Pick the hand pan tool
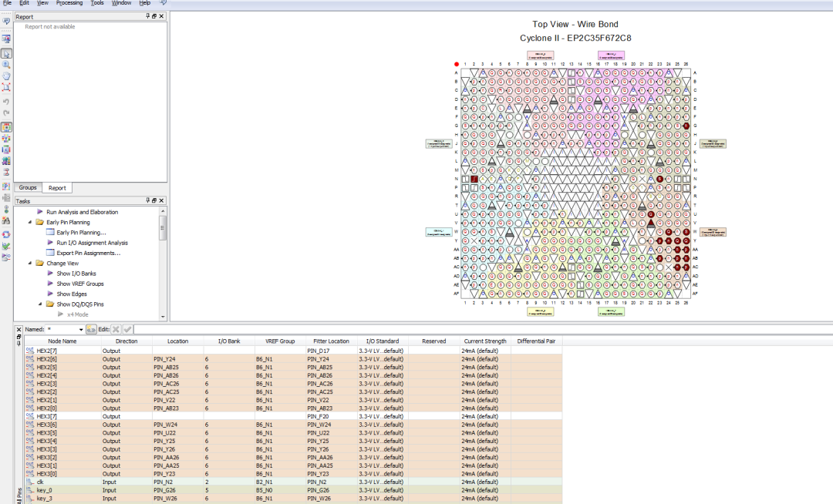This screenshot has width=833, height=504. [6, 76]
